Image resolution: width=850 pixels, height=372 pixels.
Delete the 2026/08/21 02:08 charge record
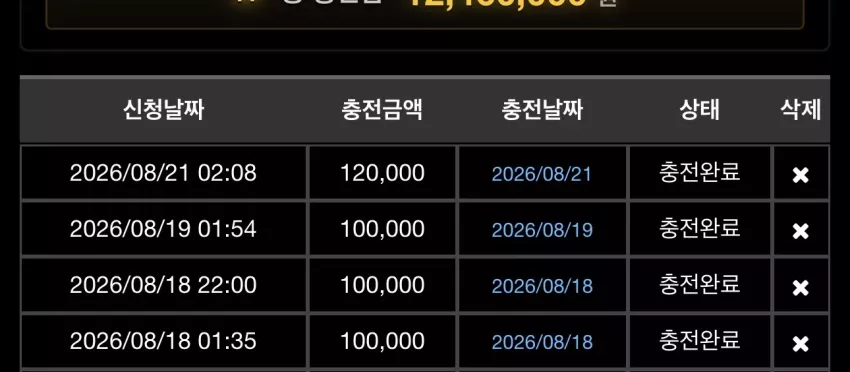point(800,175)
